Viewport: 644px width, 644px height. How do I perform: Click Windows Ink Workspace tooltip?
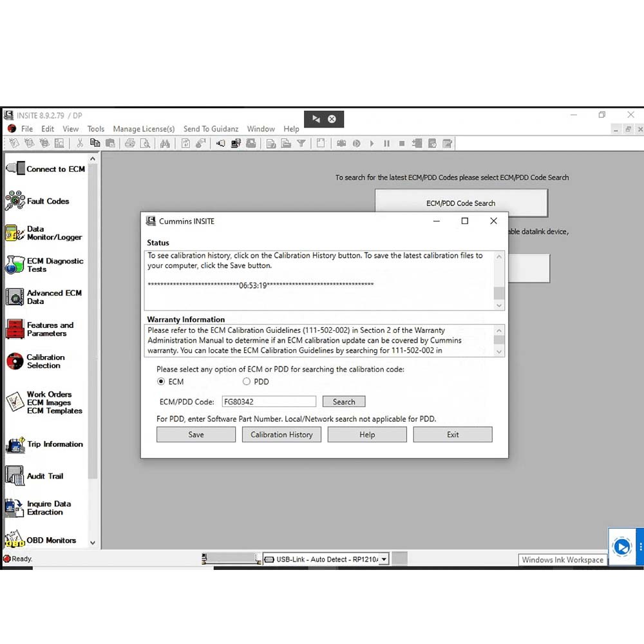563,560
